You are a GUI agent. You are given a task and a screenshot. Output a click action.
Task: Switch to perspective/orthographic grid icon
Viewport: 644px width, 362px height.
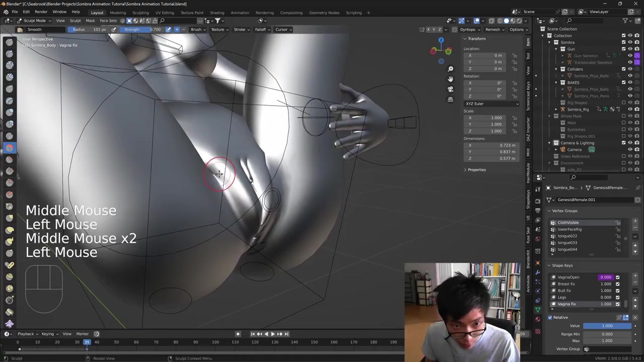click(450, 100)
